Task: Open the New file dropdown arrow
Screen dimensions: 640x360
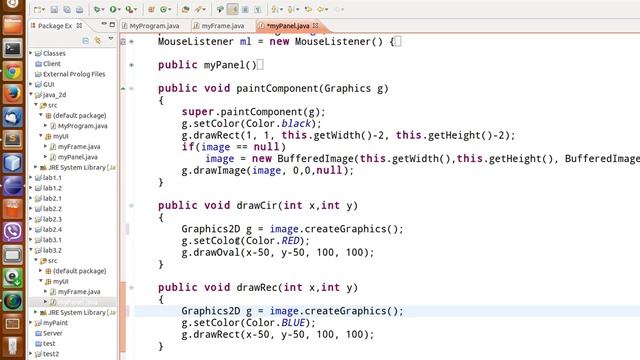Action: [x=43, y=10]
